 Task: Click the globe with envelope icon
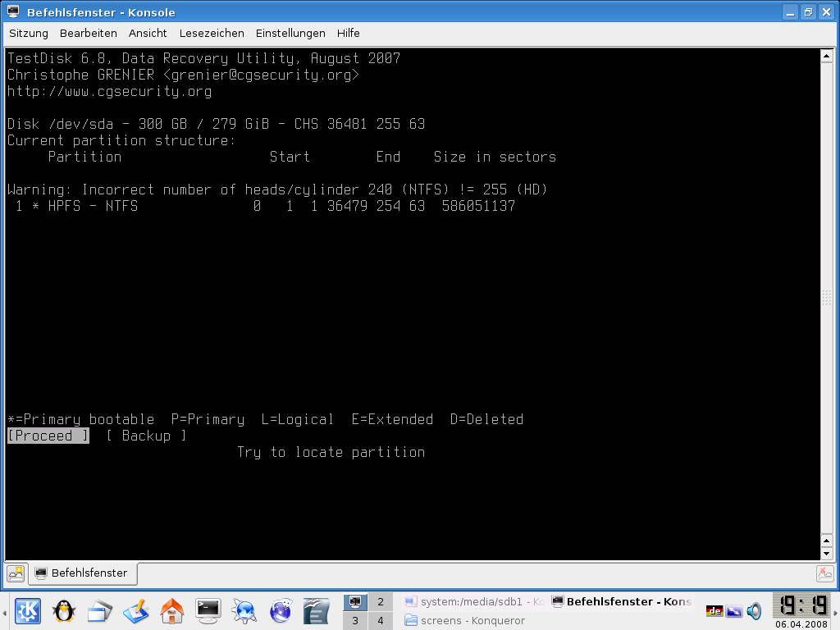[281, 611]
